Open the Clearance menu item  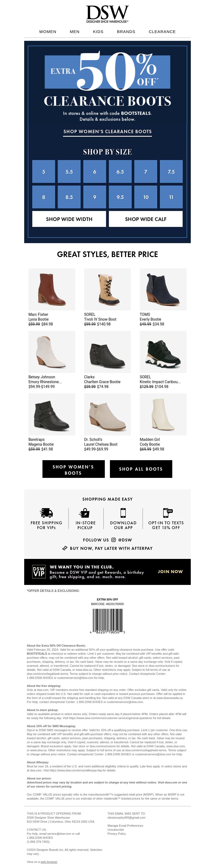click(x=162, y=32)
